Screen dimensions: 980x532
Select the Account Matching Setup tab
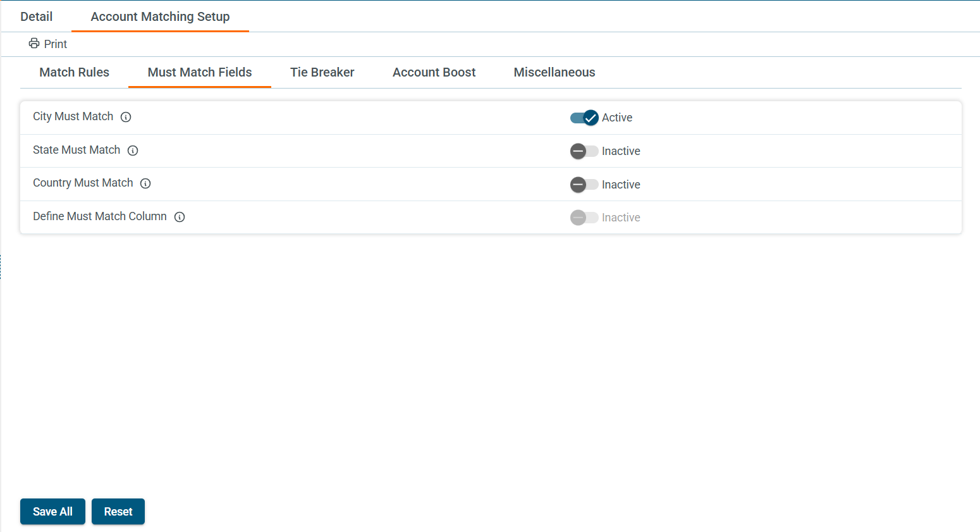(160, 16)
